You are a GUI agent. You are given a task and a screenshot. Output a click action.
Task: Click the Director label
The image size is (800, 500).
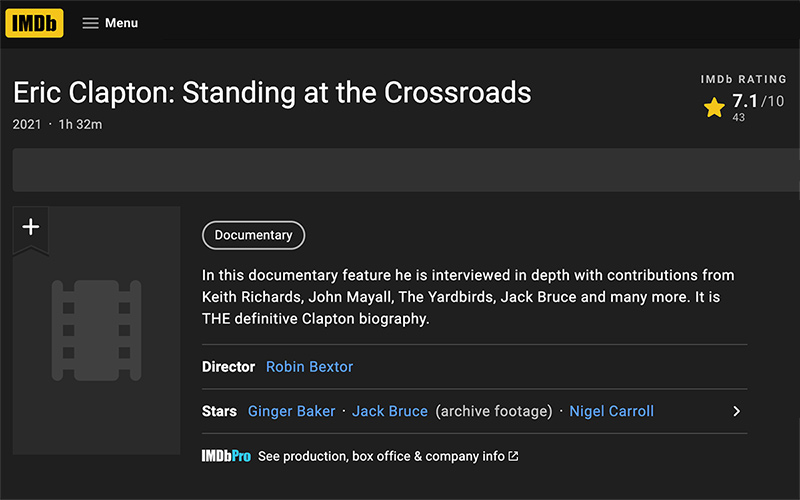click(228, 367)
